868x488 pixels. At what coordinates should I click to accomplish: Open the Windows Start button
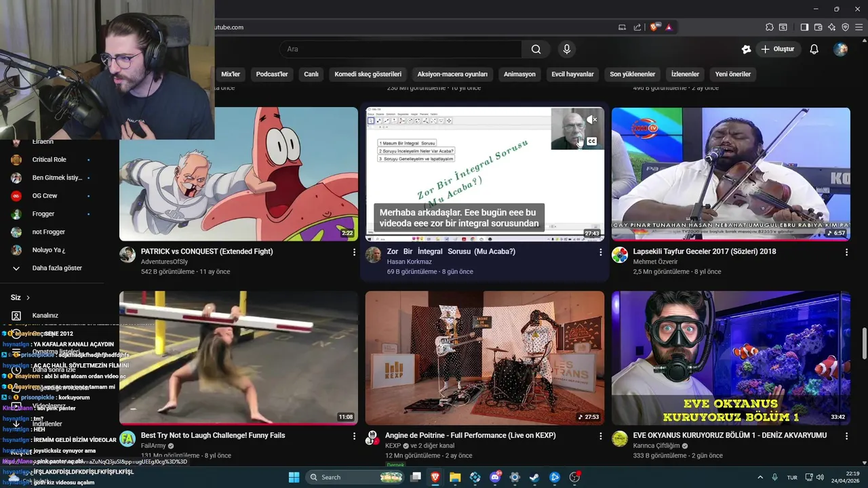294,477
